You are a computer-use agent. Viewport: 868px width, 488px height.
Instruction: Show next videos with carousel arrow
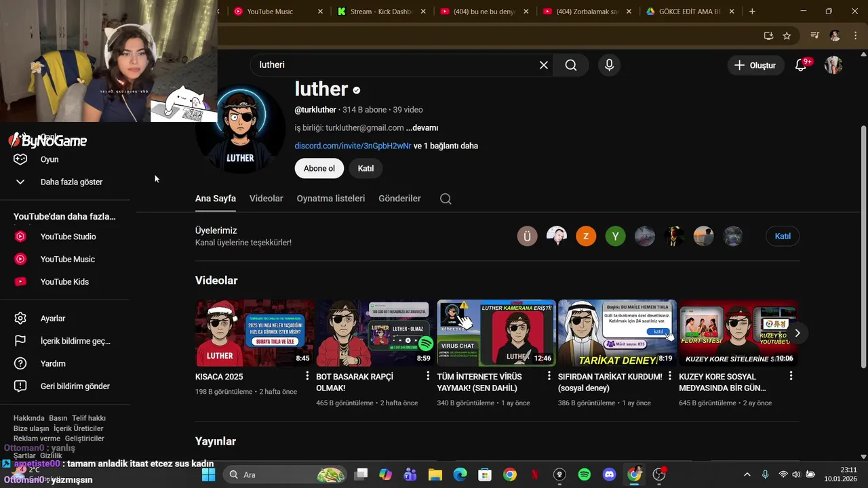[x=797, y=333]
